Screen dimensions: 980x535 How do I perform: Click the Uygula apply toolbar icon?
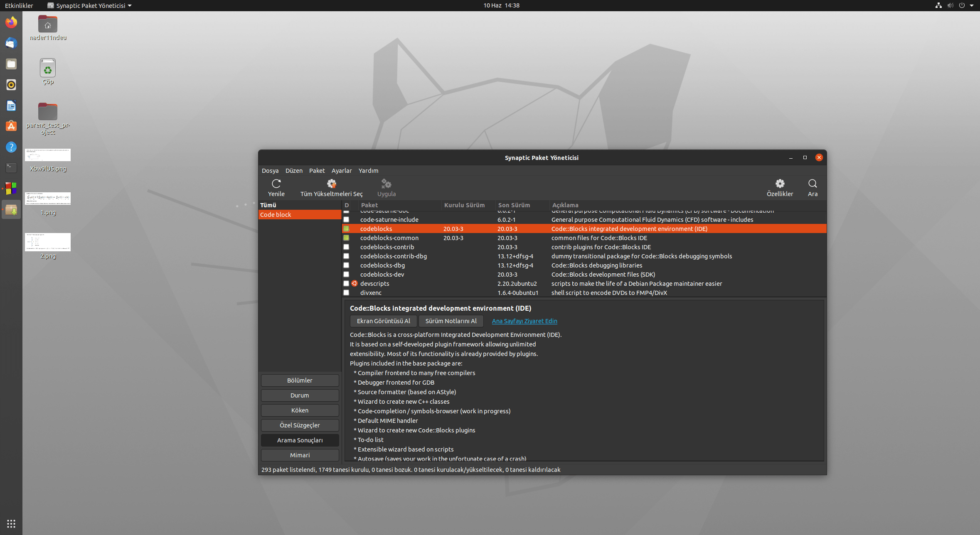click(x=386, y=188)
